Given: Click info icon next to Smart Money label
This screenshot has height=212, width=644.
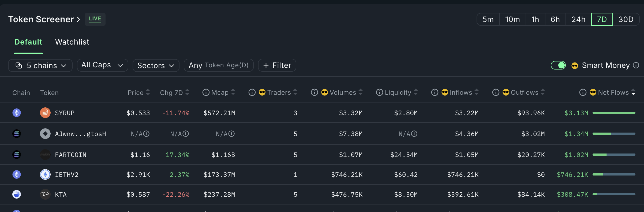Looking at the screenshot, I should (636, 65).
